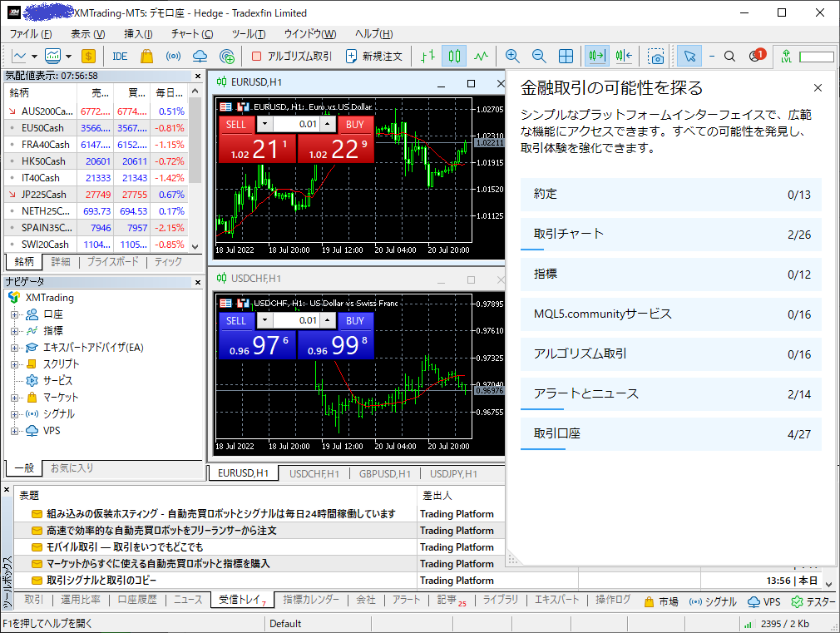The image size is (840, 633).
Task: Click SELL on the EURUSD chart
Action: [x=235, y=124]
